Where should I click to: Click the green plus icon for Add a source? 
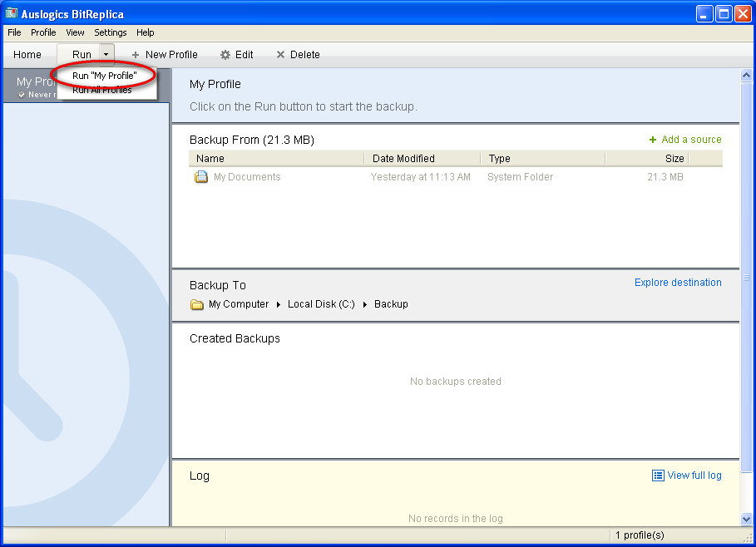pyautogui.click(x=653, y=140)
